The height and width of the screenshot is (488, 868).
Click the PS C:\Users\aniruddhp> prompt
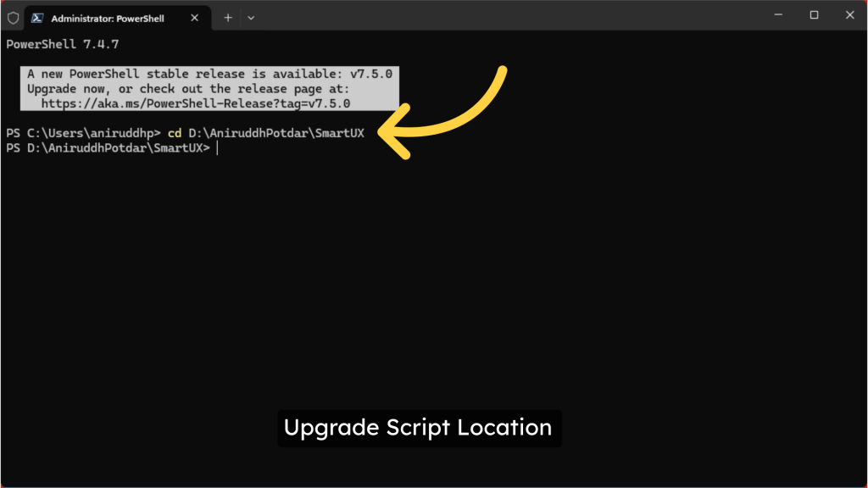click(83, 134)
